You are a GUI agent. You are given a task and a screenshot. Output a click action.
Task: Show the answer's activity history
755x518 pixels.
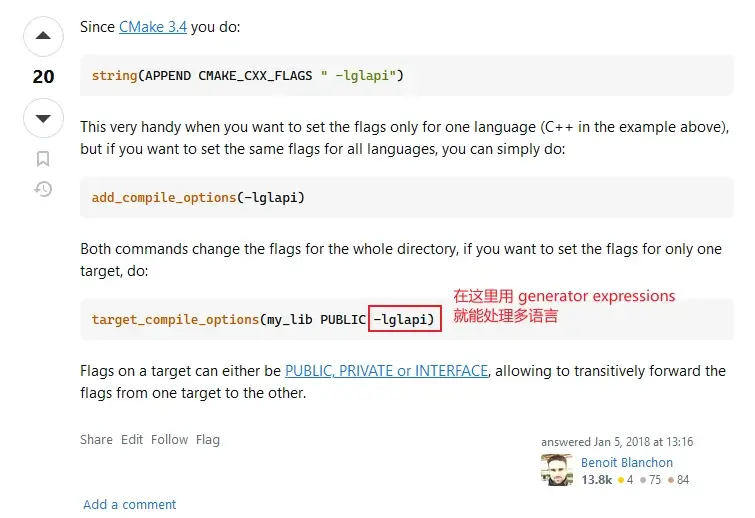point(43,188)
